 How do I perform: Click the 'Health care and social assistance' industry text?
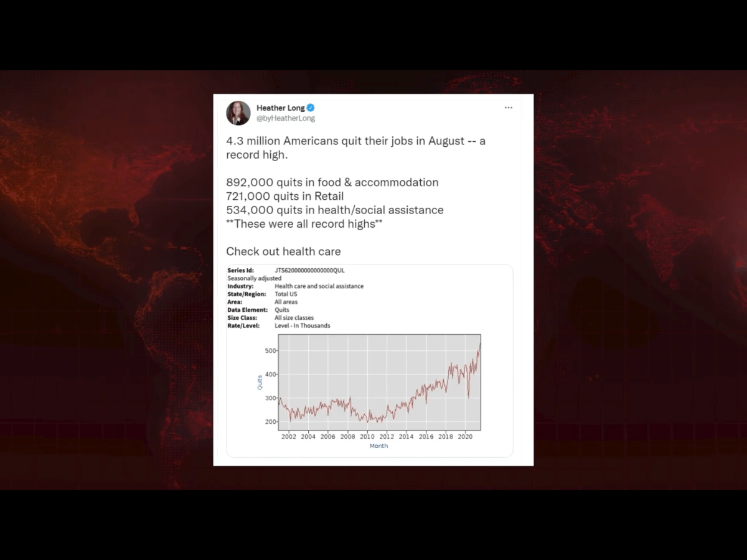[x=319, y=286]
